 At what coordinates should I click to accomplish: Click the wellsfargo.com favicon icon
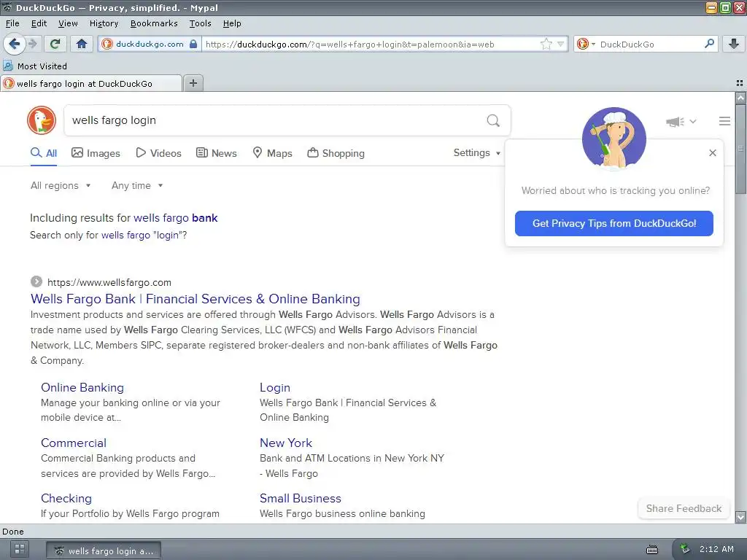pyautogui.click(x=36, y=282)
